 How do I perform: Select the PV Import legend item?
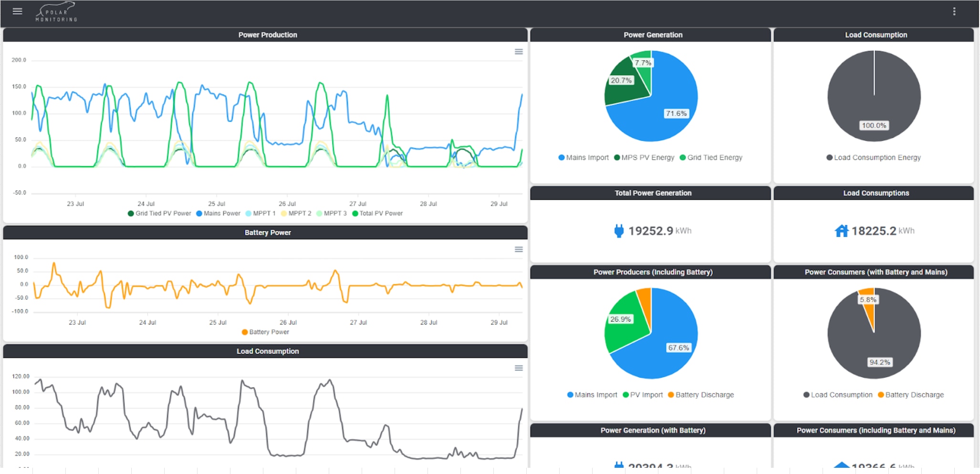643,395
